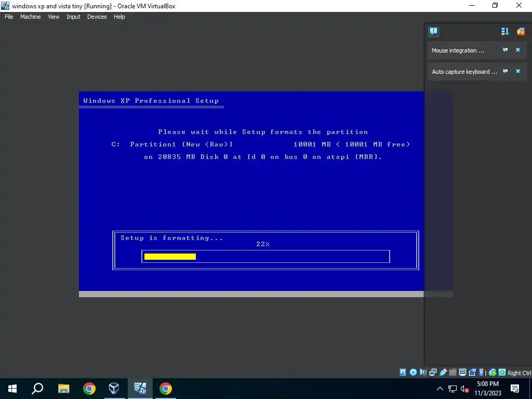Click the audio status icon

tap(423, 372)
